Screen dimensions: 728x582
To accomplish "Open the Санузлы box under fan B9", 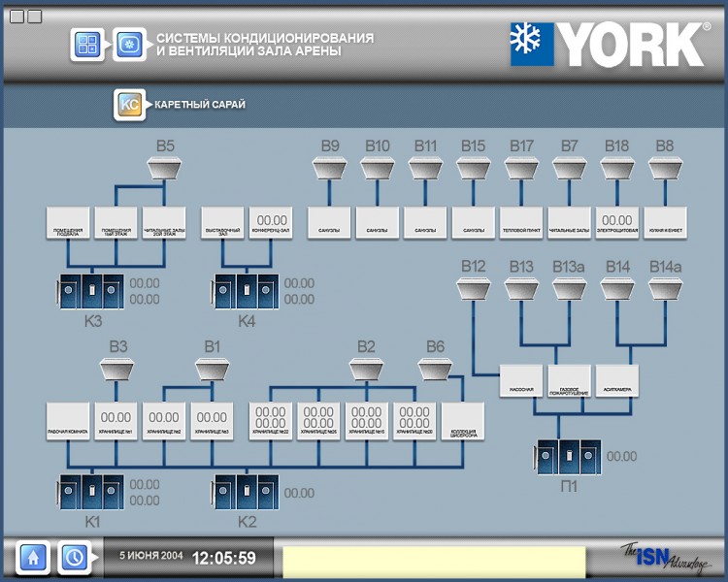I will click(x=329, y=223).
